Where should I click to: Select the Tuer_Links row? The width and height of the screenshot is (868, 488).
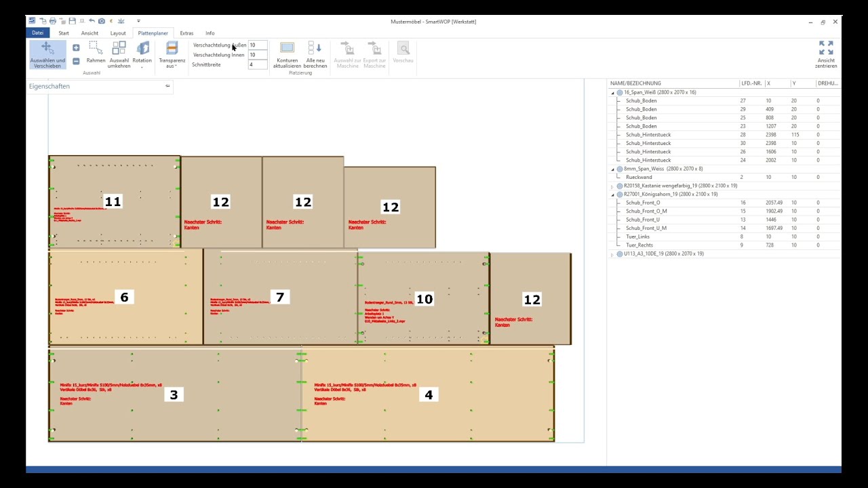[724, 237]
